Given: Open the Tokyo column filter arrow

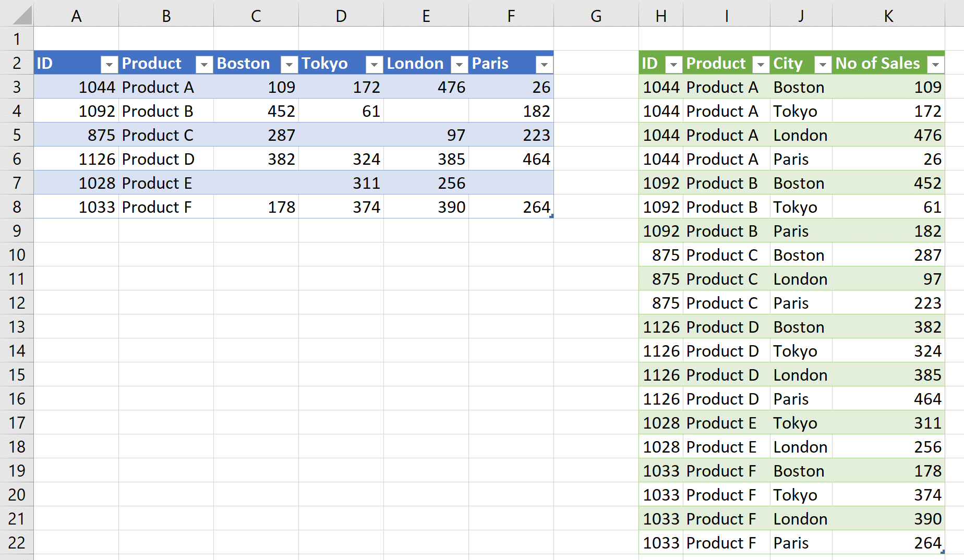Looking at the screenshot, I should pos(374,64).
